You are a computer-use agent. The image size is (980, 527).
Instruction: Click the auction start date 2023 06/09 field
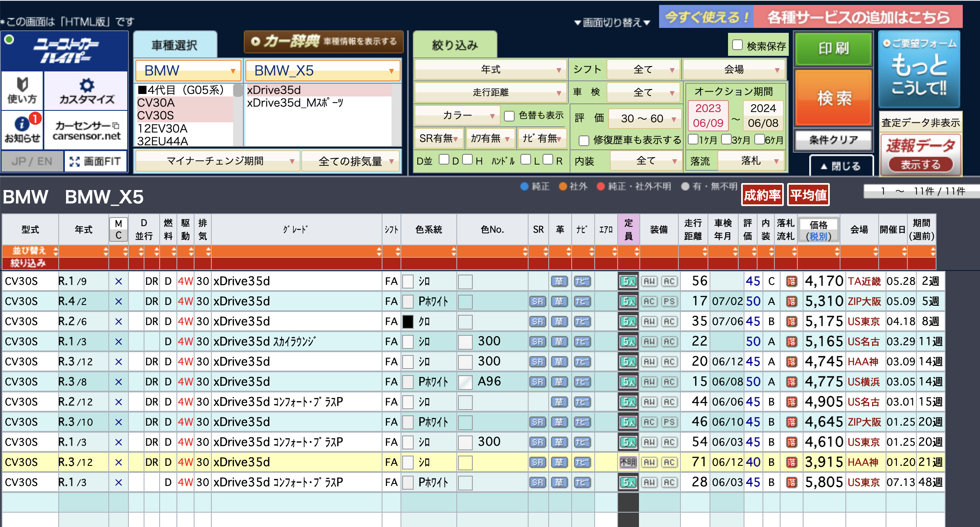tap(708, 116)
